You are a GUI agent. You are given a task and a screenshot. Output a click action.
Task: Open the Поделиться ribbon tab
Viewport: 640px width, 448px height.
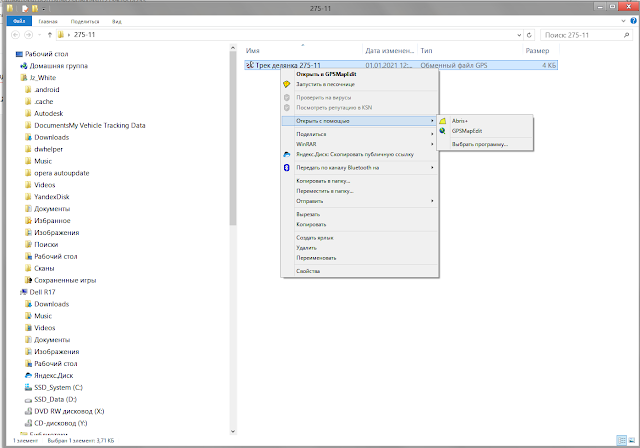tap(85, 21)
